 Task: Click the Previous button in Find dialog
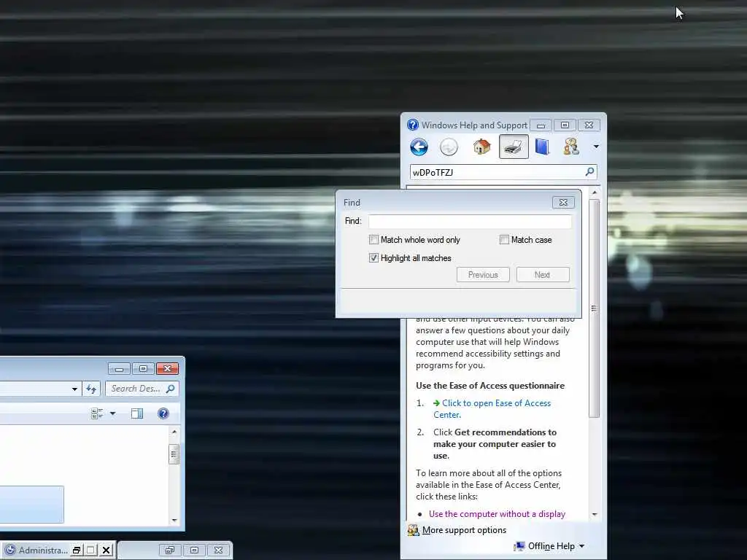[483, 275]
